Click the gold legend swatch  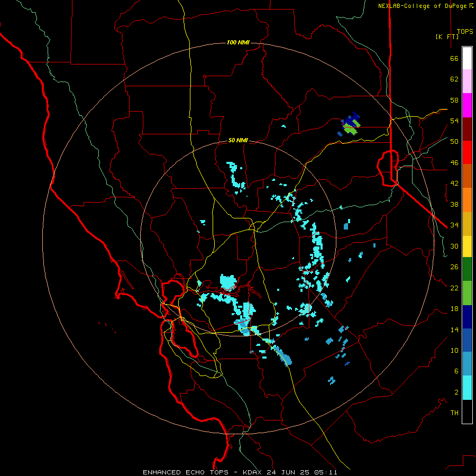(x=467, y=224)
